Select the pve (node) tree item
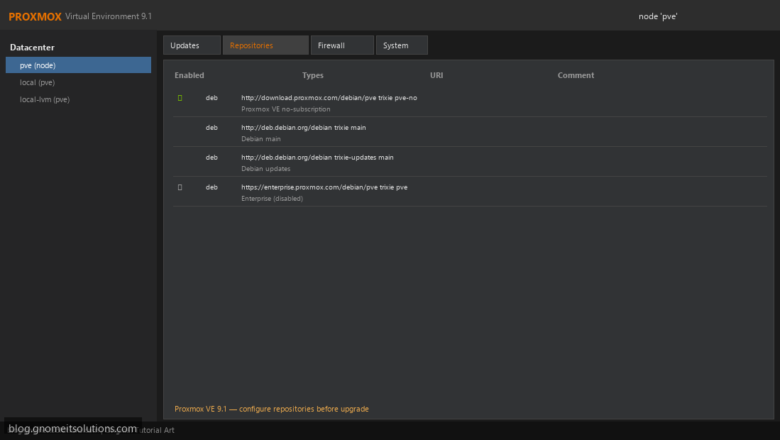The image size is (780, 440). click(78, 65)
